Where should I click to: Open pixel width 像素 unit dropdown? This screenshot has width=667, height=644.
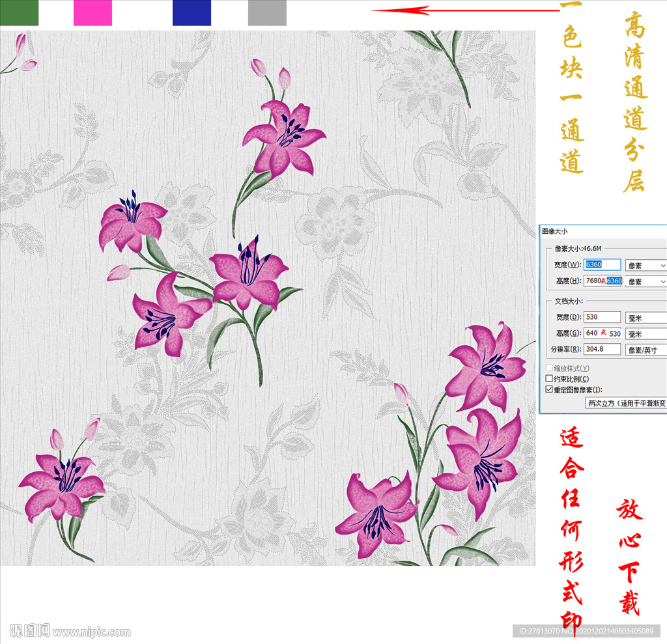pos(646,265)
